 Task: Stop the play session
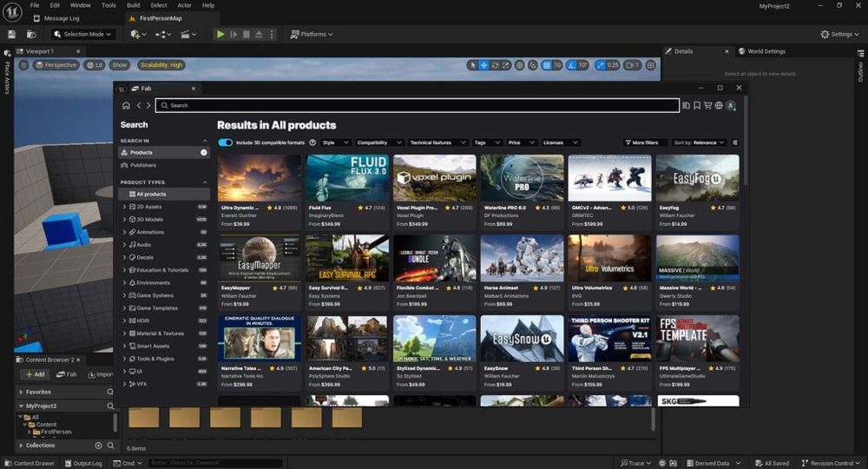(x=247, y=35)
